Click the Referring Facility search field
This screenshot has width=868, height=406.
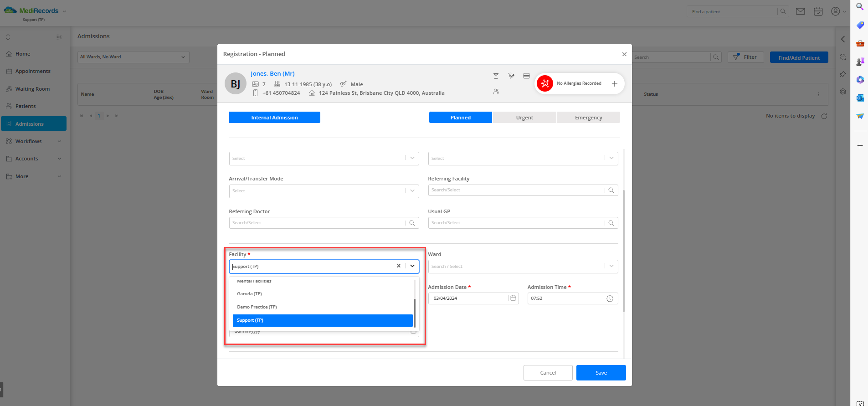click(523, 190)
